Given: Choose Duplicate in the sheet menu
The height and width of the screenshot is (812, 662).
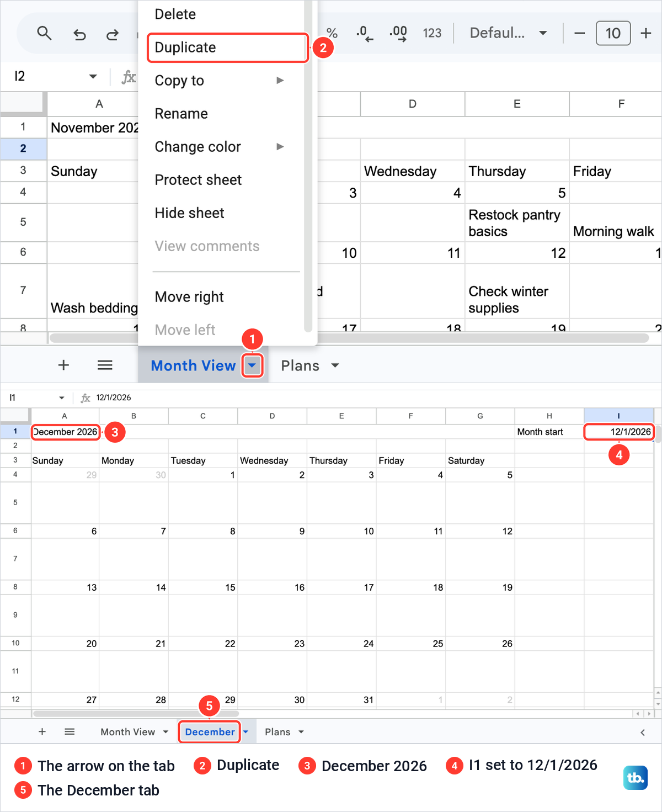Looking at the screenshot, I should (227, 47).
